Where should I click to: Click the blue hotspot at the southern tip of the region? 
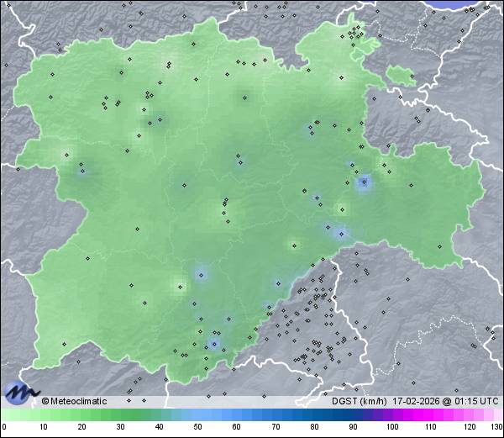point(214,343)
